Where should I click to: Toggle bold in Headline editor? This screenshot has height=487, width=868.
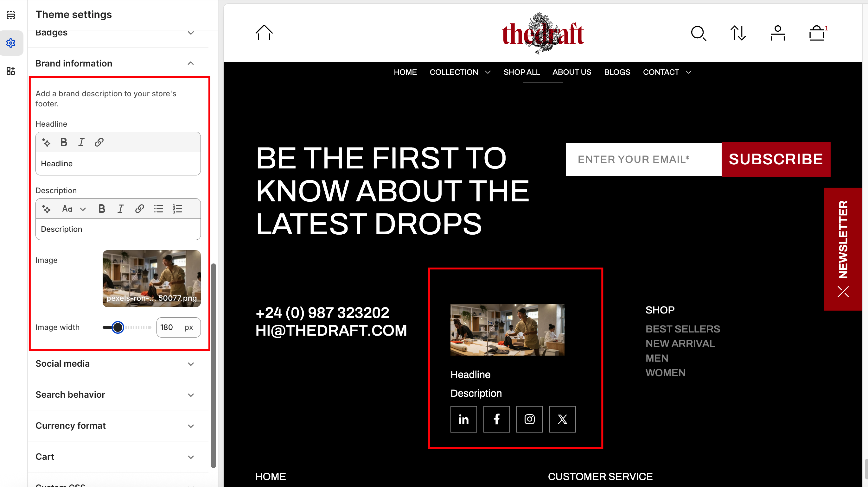[64, 142]
